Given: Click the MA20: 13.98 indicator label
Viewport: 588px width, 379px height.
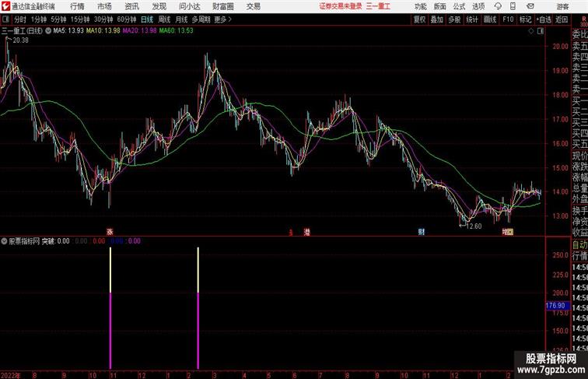Looking at the screenshot, I should point(139,30).
